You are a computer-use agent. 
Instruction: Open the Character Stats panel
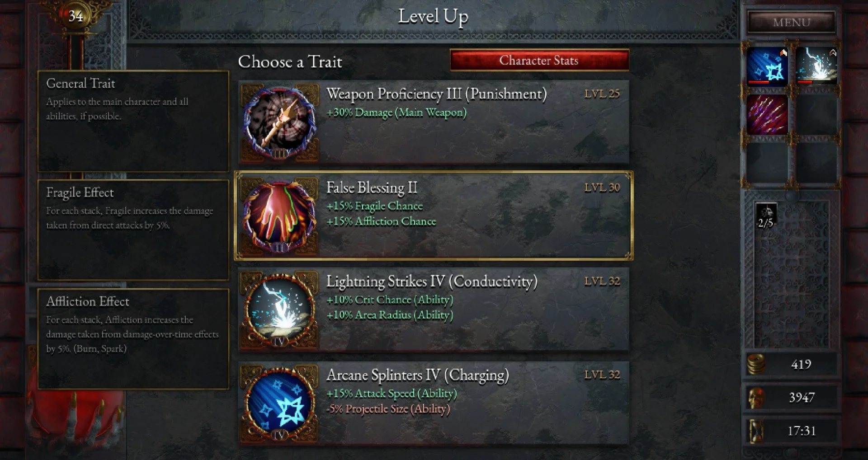coord(539,60)
